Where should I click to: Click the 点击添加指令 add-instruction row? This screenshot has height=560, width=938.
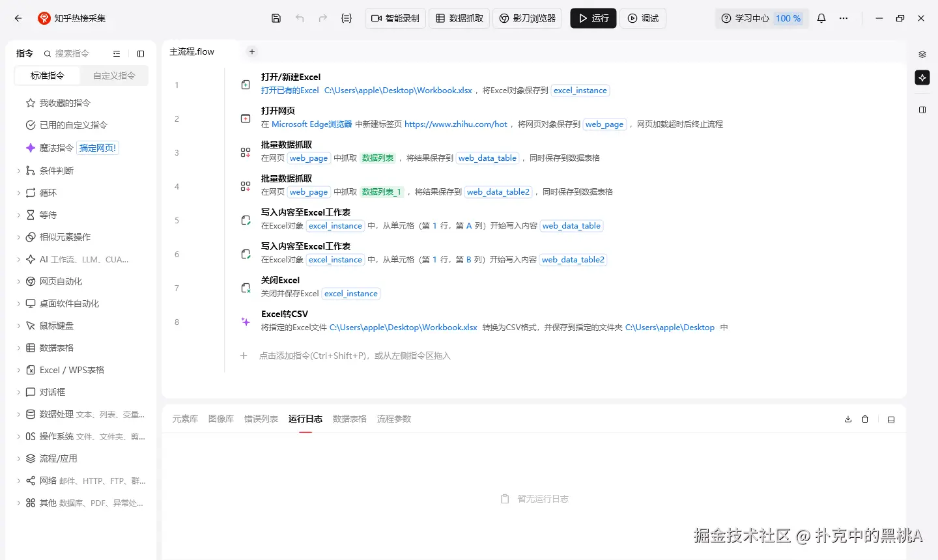[355, 356]
